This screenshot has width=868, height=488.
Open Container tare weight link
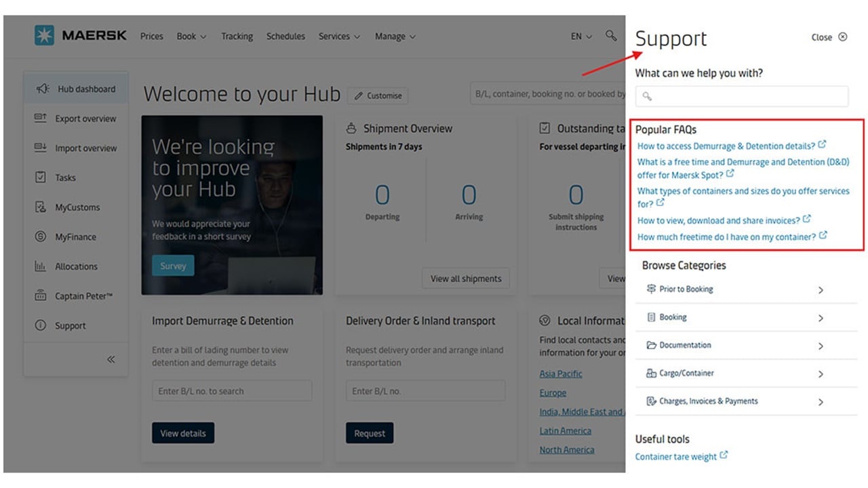[x=676, y=457]
